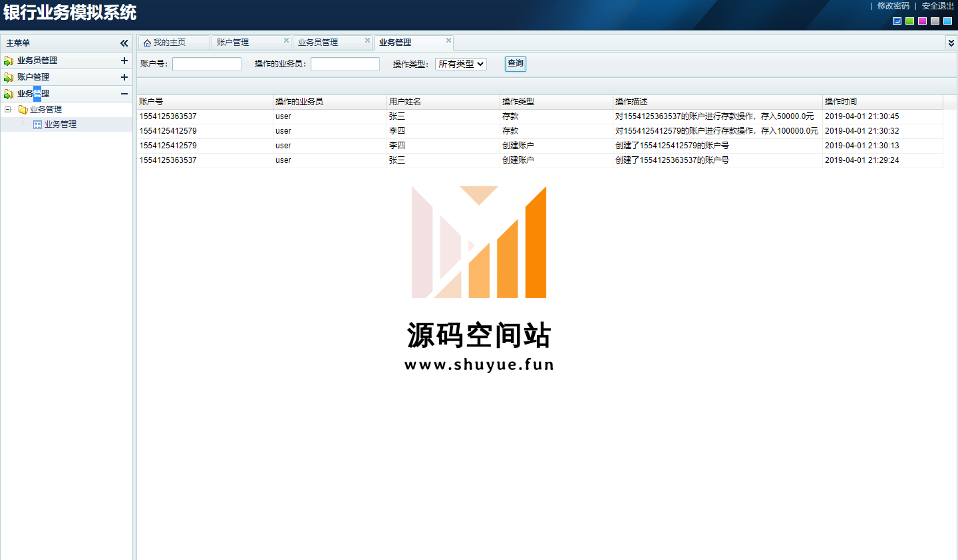Sort by the 用户姓名 column header

click(443, 102)
